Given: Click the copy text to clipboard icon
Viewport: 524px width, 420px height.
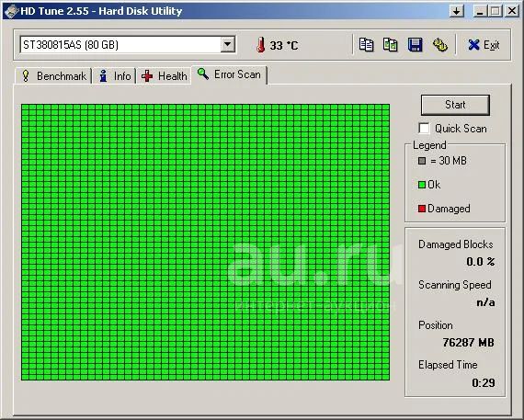Looking at the screenshot, I should [x=366, y=45].
